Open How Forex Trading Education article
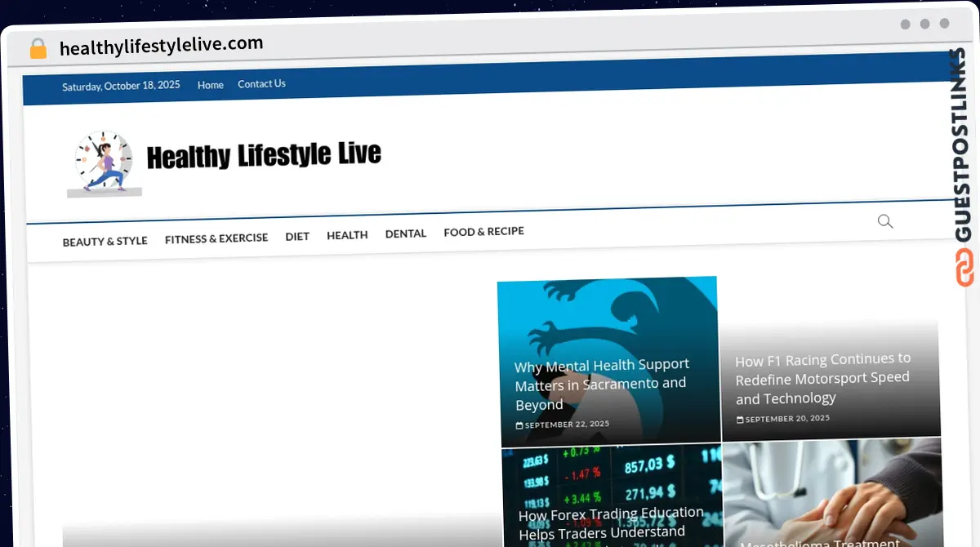This screenshot has height=547, width=980. (612, 523)
